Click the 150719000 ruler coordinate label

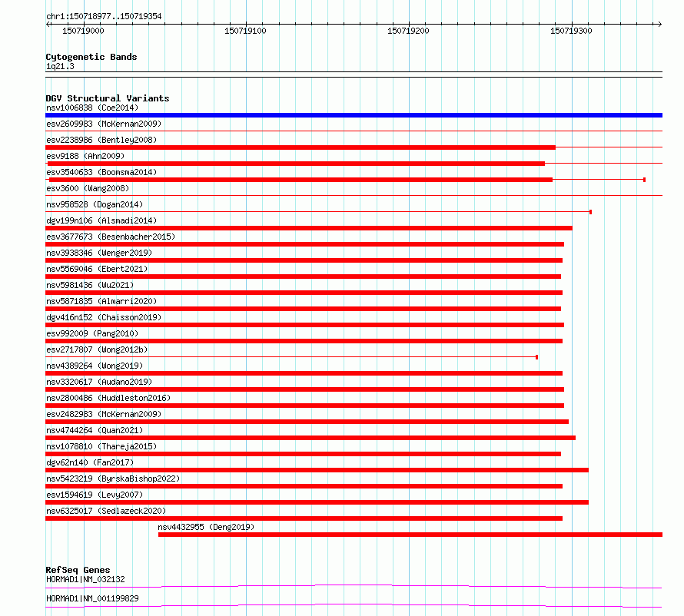pos(83,31)
